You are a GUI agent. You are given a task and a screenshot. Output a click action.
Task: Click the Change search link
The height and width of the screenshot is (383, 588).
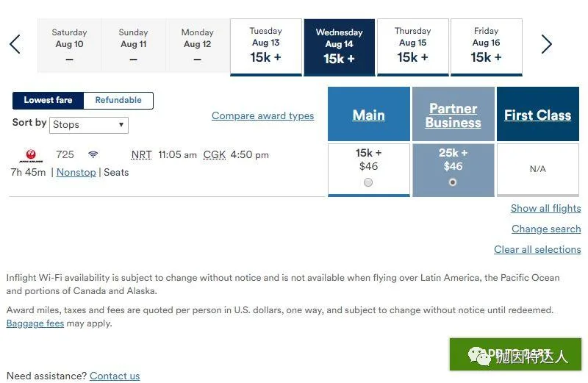546,229
